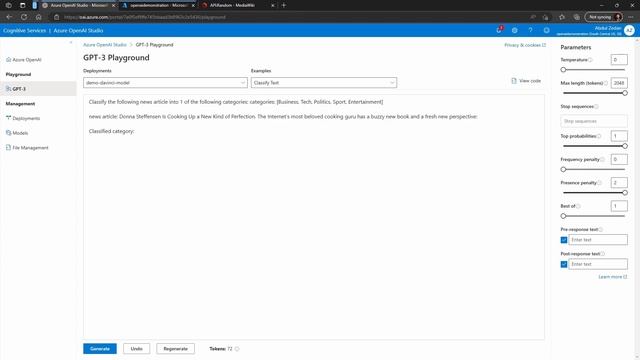Image resolution: width=640 pixels, height=360 pixels.
Task: Open the AZ account avatar
Action: pyautogui.click(x=629, y=31)
